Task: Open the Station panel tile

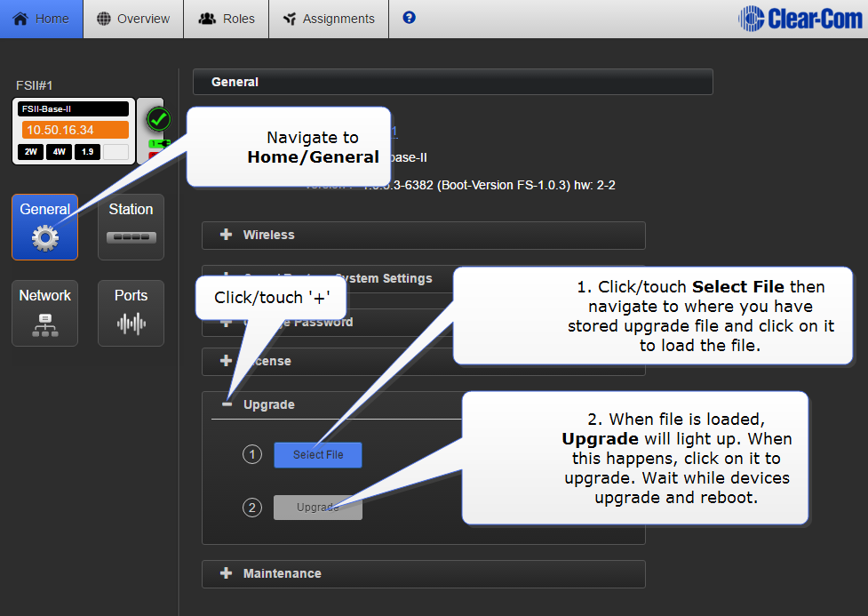Action: [x=131, y=227]
